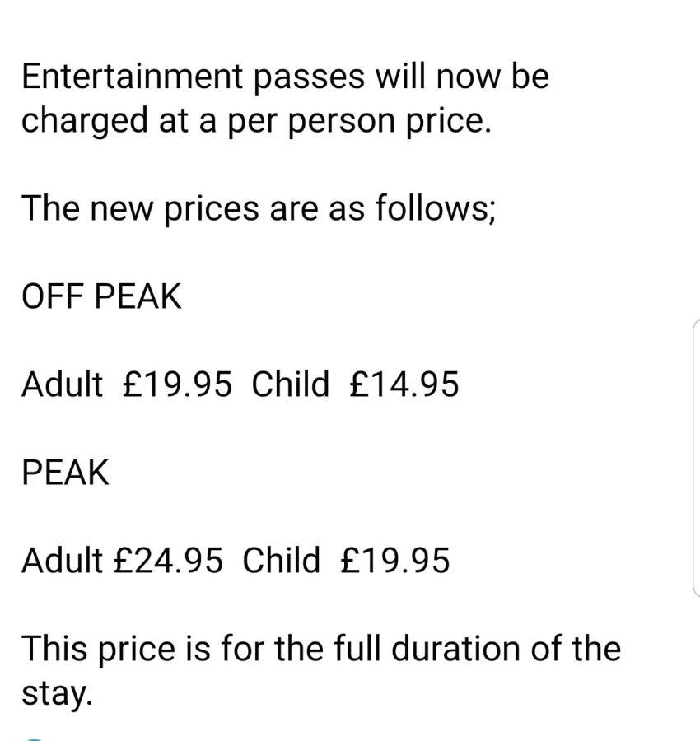Click the PEAK heading below off-peak prices

coord(65,472)
